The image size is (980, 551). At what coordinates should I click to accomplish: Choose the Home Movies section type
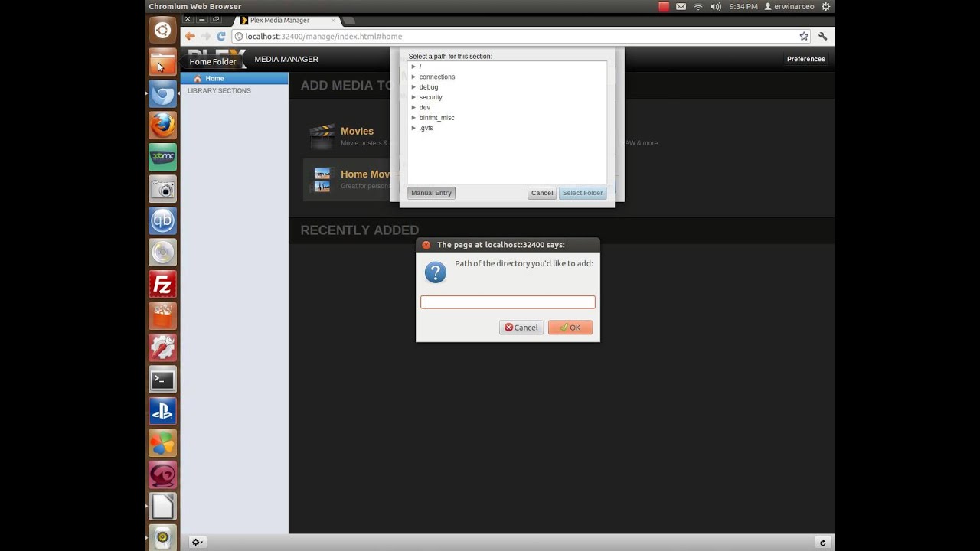coord(365,174)
